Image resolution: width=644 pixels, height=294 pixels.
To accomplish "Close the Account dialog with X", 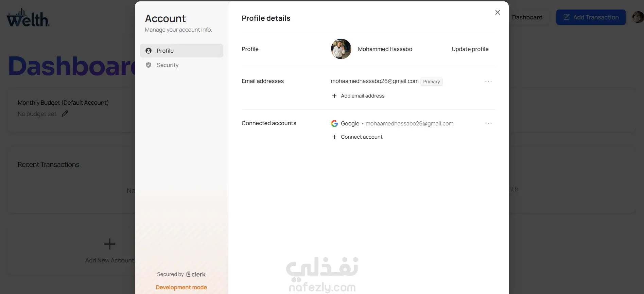I will 498,13.
